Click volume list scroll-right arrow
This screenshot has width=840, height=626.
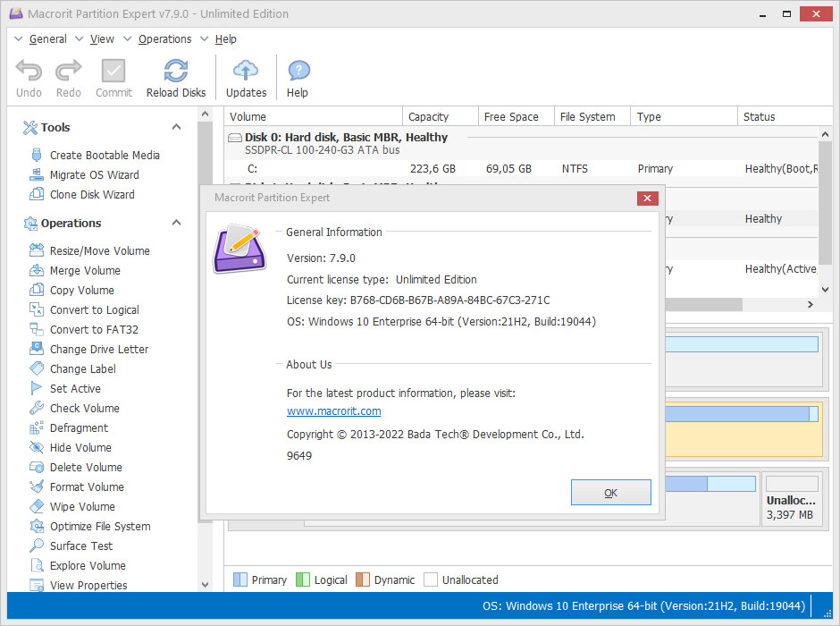(811, 304)
